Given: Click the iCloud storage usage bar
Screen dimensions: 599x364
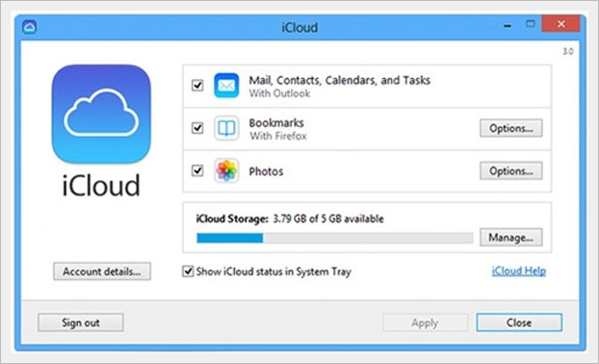Looking at the screenshot, I should [334, 239].
